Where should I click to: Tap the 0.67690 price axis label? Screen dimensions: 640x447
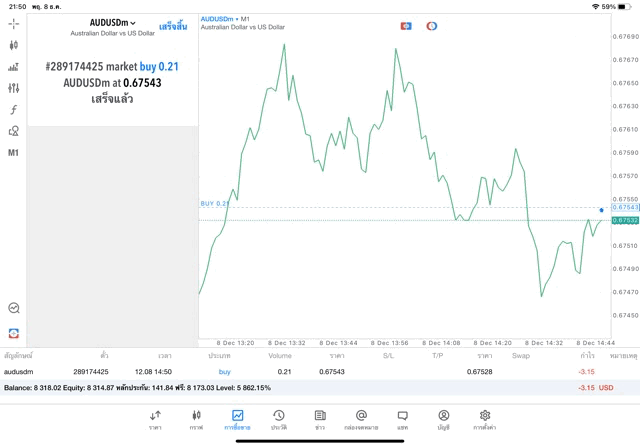(625, 36)
